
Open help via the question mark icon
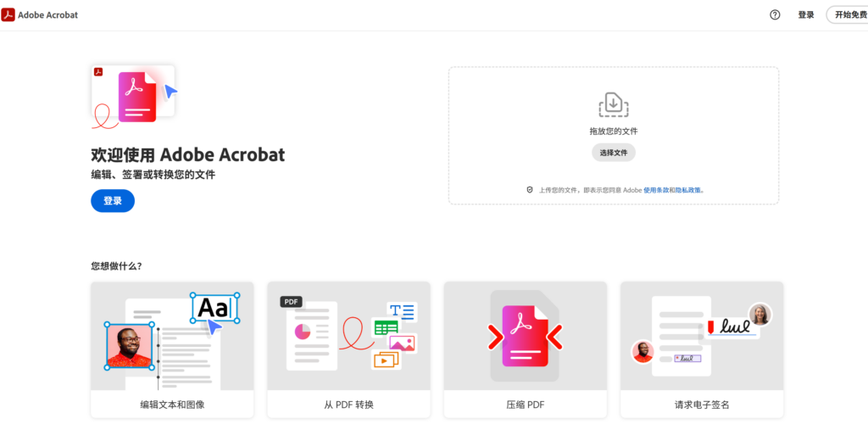pyautogui.click(x=775, y=14)
